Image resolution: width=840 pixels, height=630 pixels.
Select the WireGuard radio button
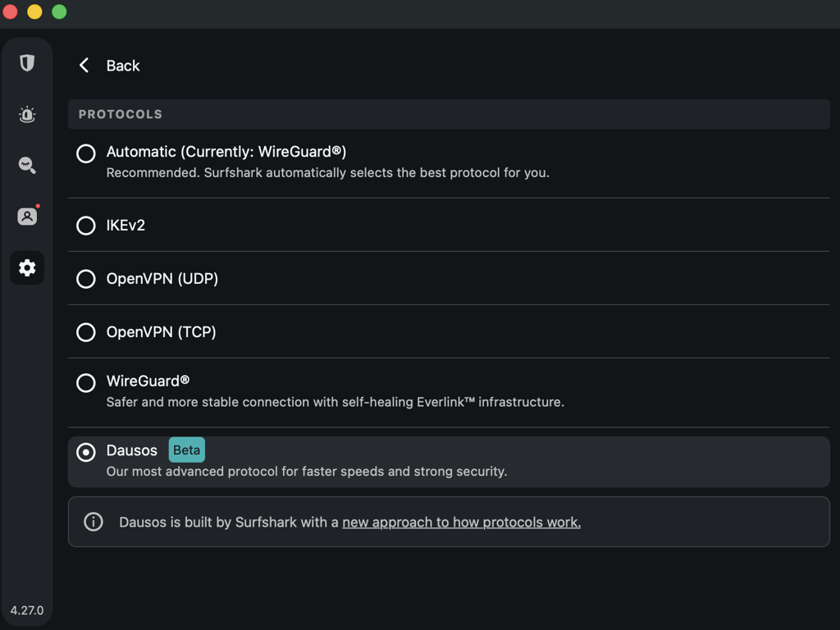(85, 382)
